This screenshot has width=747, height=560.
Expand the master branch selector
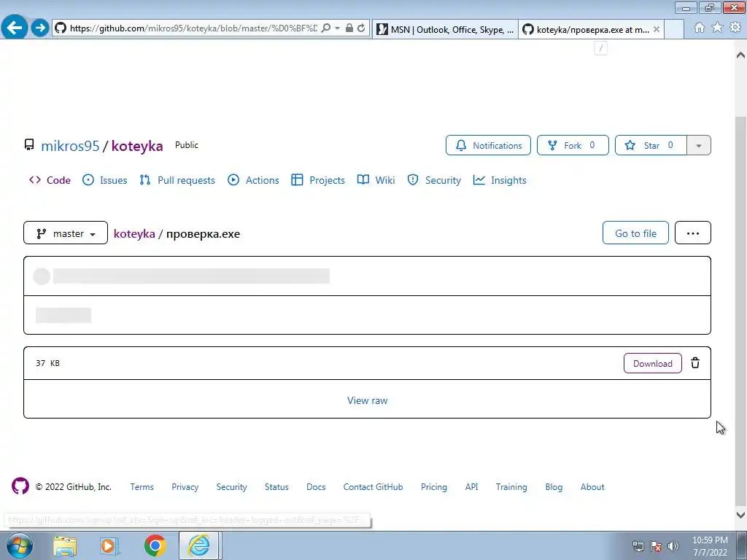(x=66, y=233)
